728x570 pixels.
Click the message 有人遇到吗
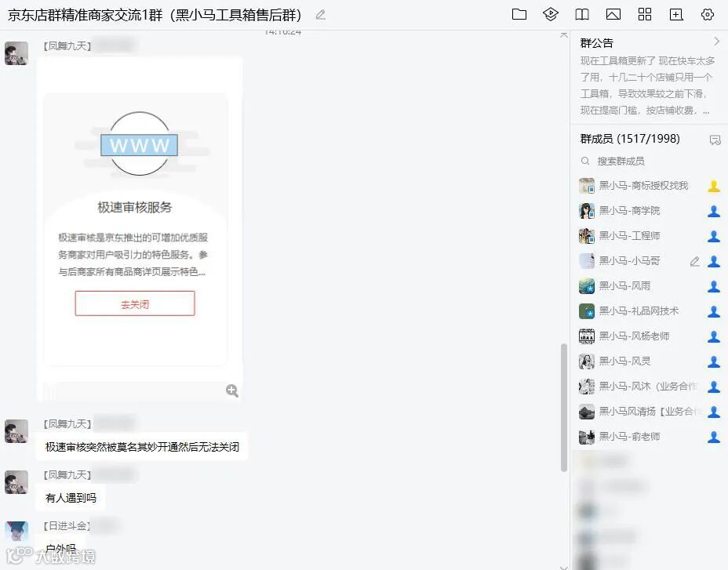[71, 498]
